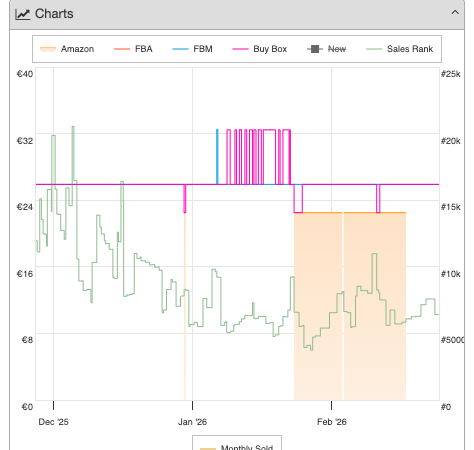Screen dimensions: 474x450
Task: Toggle the Sales Rank series in the legend
Action: (x=400, y=49)
